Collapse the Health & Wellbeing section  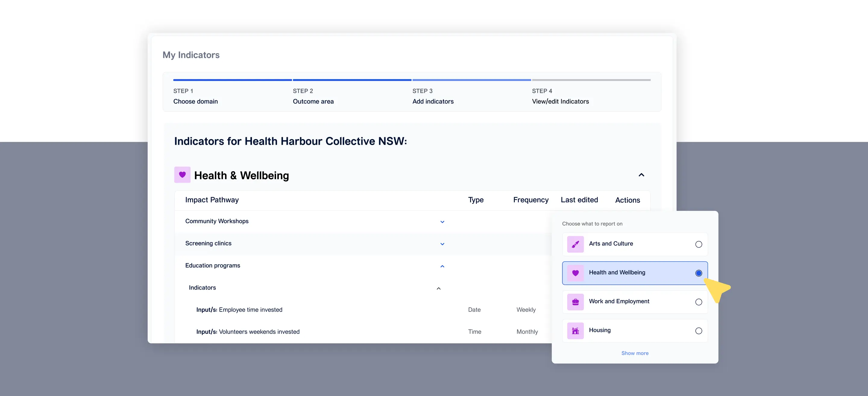pos(641,175)
